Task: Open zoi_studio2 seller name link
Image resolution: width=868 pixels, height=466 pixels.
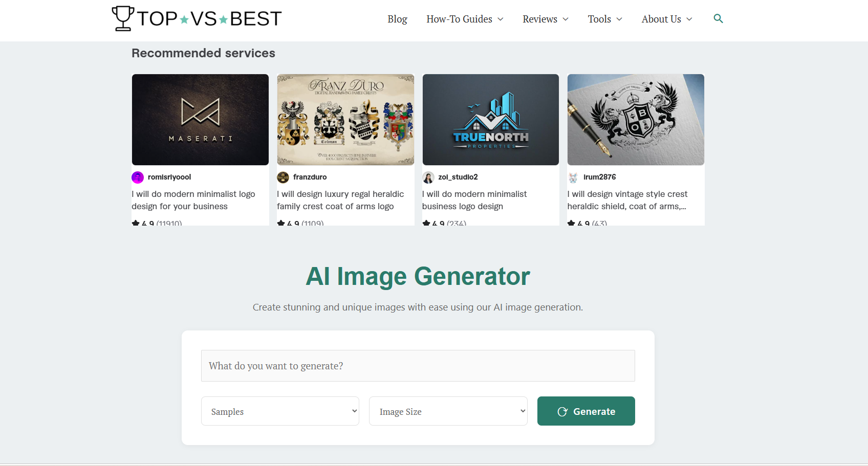Action: (x=458, y=177)
